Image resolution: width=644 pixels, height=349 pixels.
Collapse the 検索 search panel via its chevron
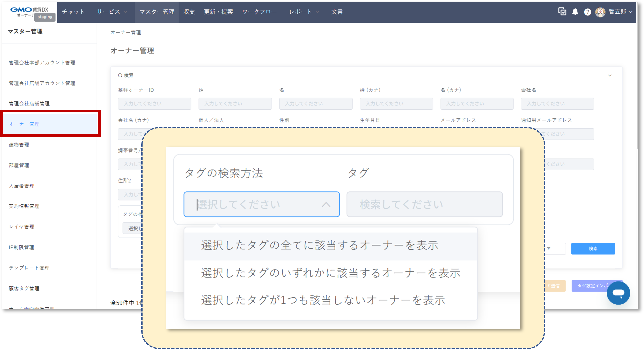(610, 75)
